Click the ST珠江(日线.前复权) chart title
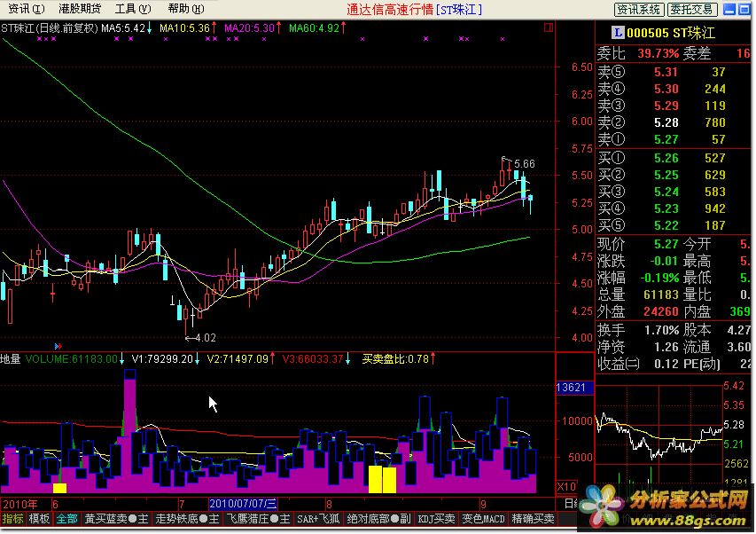This screenshot has height=534, width=756. pos(51,28)
